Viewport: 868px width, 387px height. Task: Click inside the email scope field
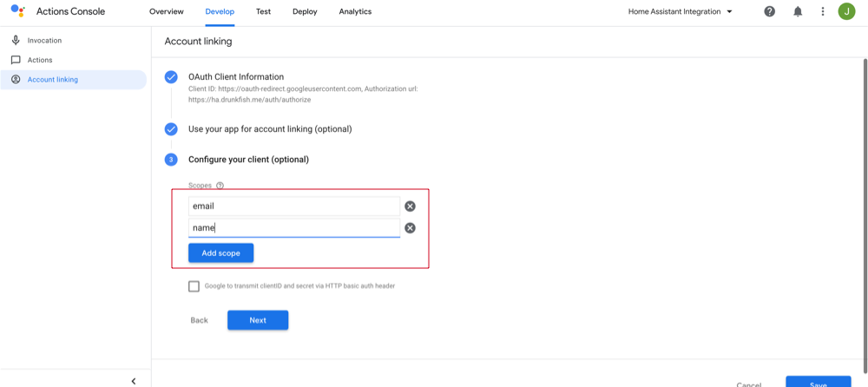[x=293, y=207]
